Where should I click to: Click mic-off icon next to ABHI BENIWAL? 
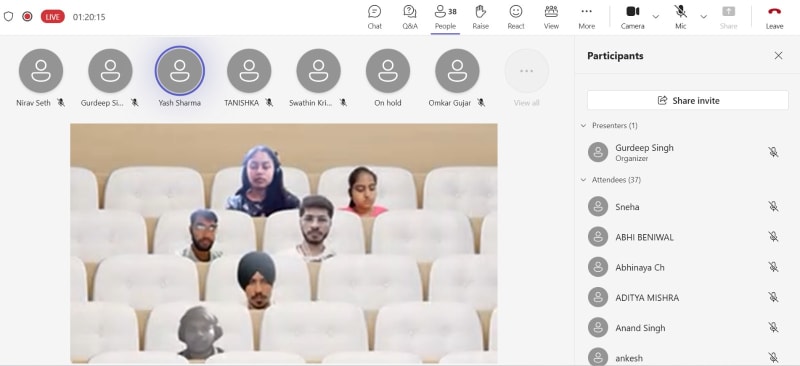click(x=773, y=237)
